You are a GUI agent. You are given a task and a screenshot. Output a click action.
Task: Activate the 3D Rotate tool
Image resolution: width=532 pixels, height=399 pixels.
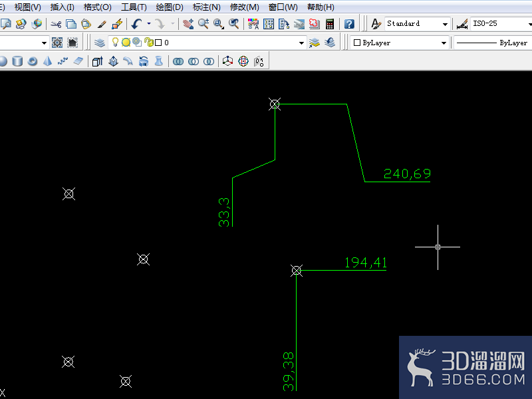tap(243, 61)
